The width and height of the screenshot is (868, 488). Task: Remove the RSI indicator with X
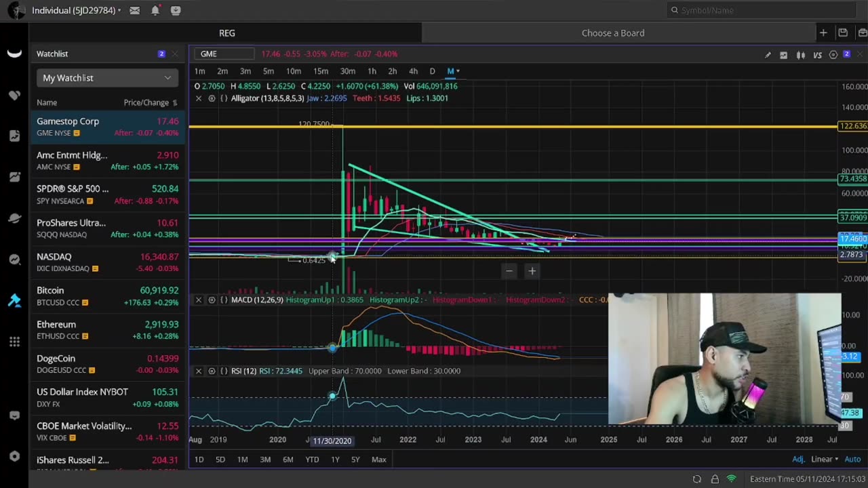198,371
